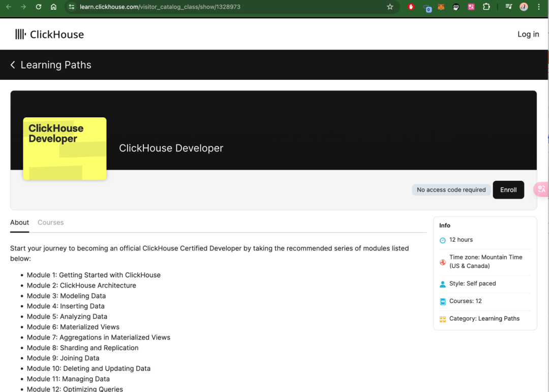Image resolution: width=549 pixels, height=392 pixels.
Task: Open the blue extension with 0 badge
Action: 427,8
